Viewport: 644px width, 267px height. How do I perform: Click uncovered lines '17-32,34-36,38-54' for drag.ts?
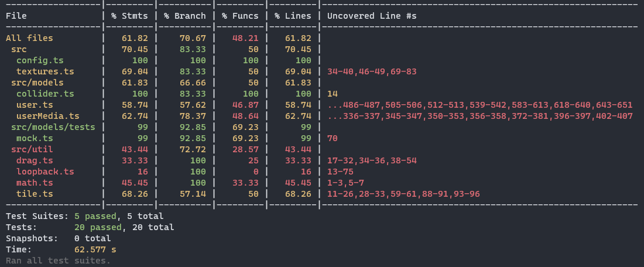[372, 160]
